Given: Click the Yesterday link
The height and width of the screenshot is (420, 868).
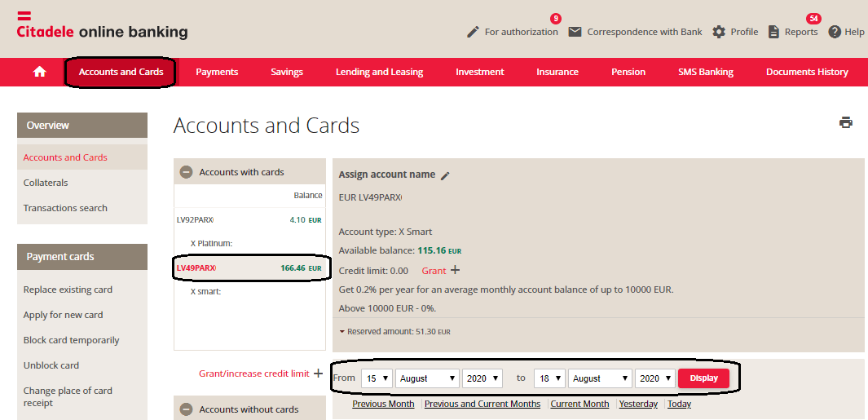Looking at the screenshot, I should tap(638, 404).
